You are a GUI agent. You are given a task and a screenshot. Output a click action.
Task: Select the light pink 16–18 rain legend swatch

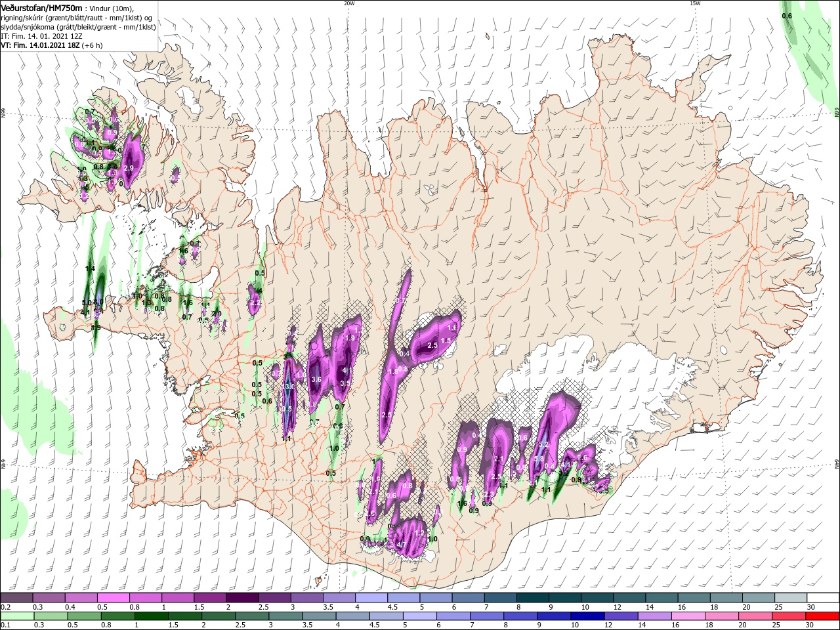(x=687, y=616)
